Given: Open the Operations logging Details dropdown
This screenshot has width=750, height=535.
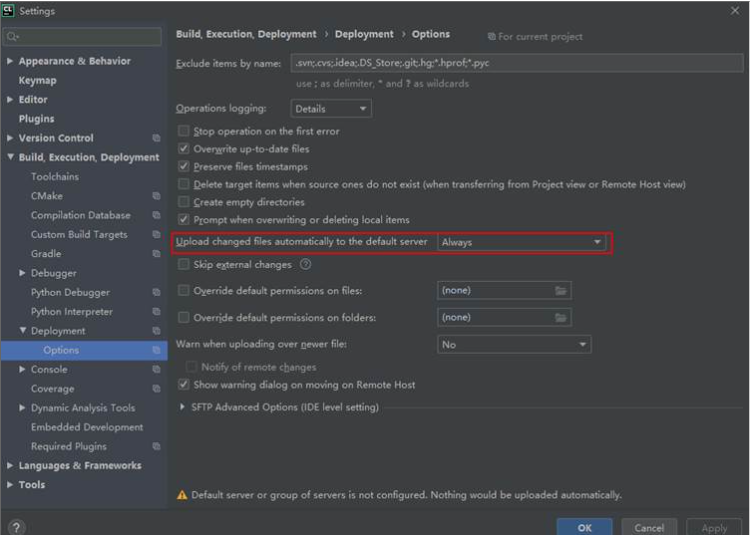Looking at the screenshot, I should [331, 109].
